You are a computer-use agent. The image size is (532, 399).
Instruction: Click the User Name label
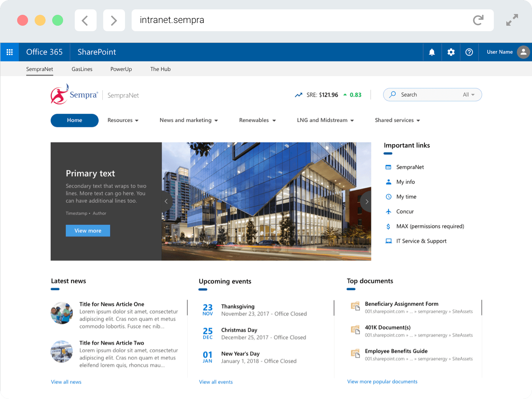pyautogui.click(x=500, y=52)
